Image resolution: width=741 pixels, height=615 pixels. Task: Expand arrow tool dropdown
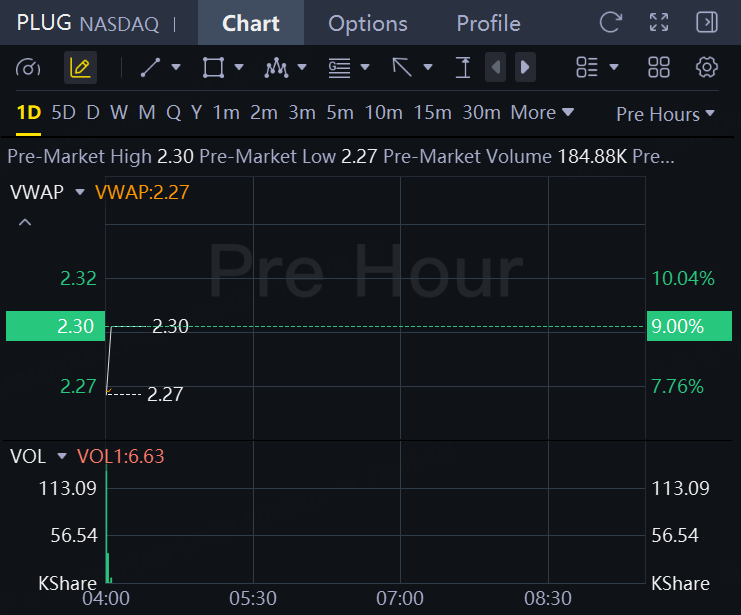pos(428,67)
